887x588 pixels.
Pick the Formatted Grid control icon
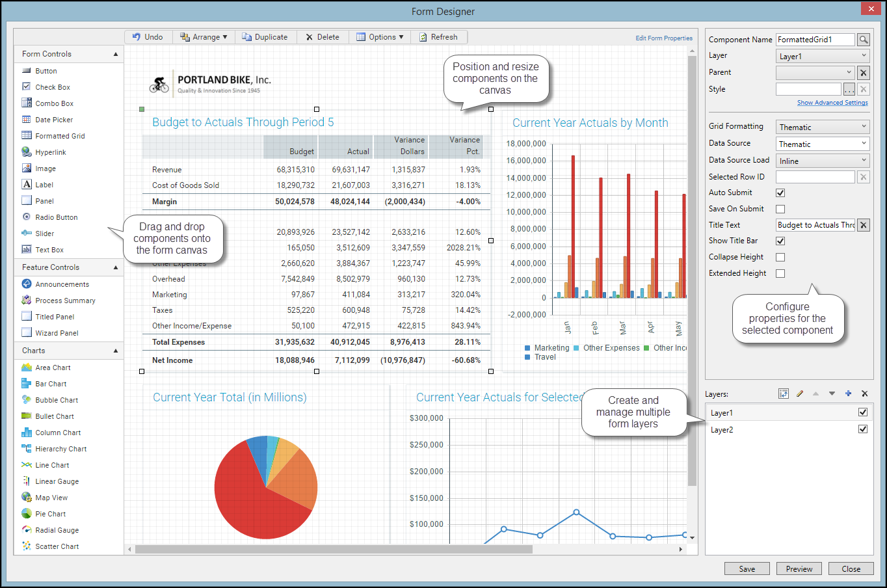pos(27,136)
